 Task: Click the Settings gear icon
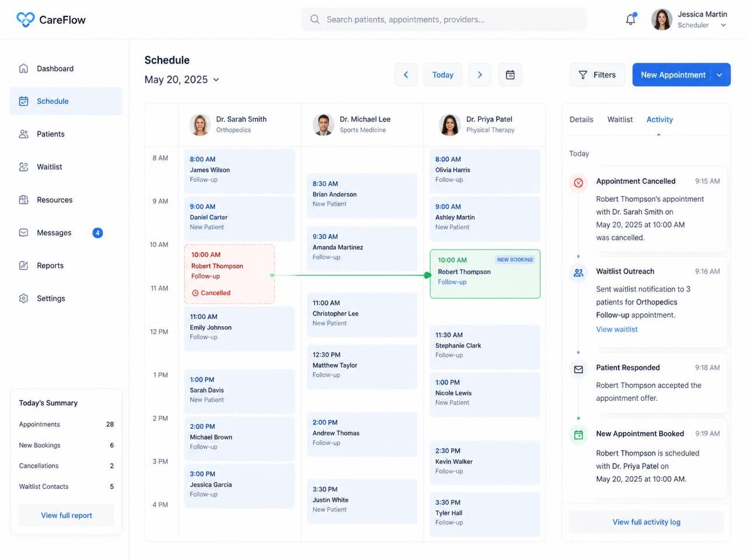pyautogui.click(x=23, y=298)
